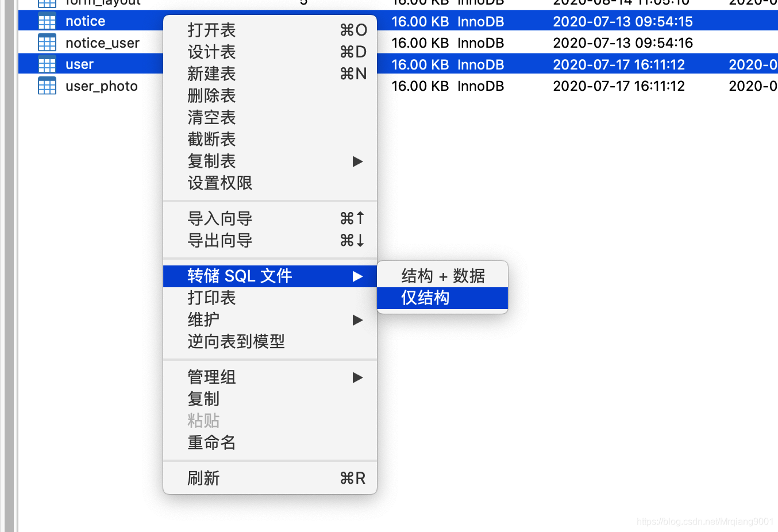The height and width of the screenshot is (532, 778).
Task: Click InnoDB engine cell in notice_user row
Action: [x=481, y=43]
